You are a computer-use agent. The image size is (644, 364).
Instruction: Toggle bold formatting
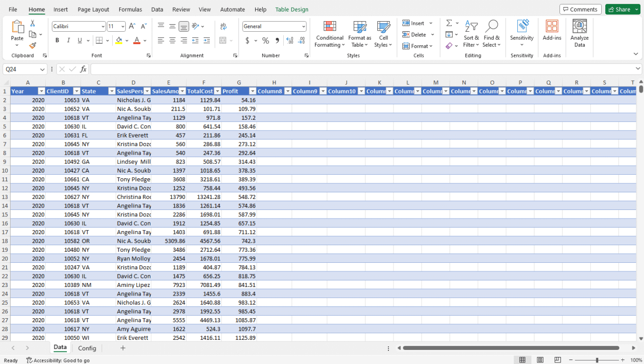(57, 40)
